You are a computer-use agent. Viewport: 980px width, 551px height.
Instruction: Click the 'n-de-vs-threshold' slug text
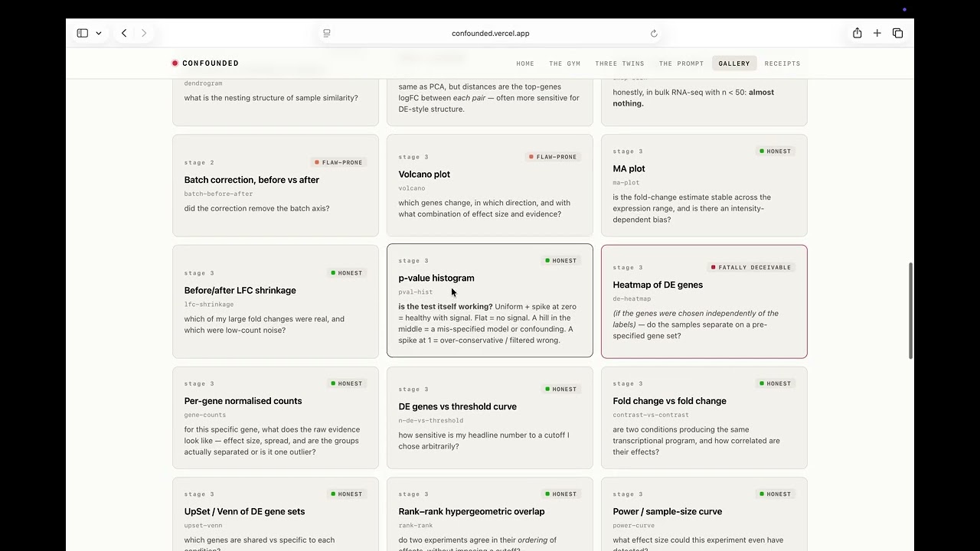(431, 420)
